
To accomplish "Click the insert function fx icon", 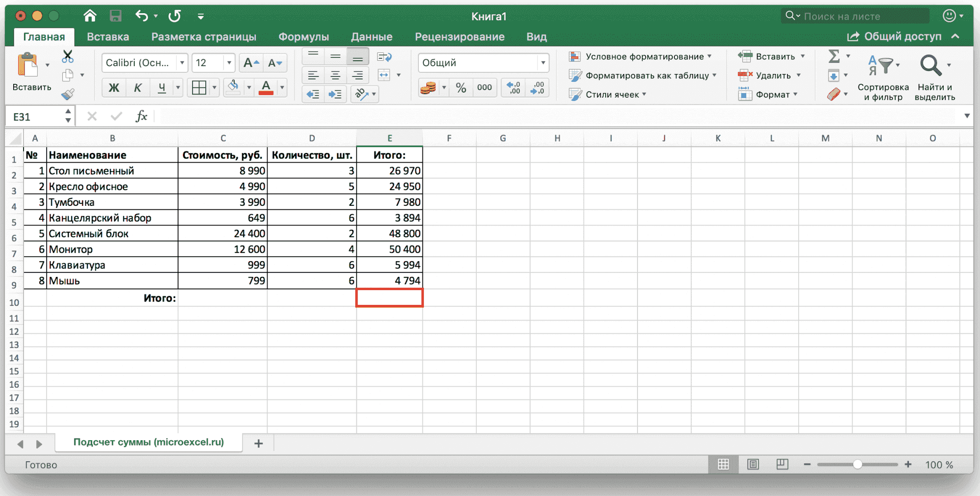I will pos(141,116).
